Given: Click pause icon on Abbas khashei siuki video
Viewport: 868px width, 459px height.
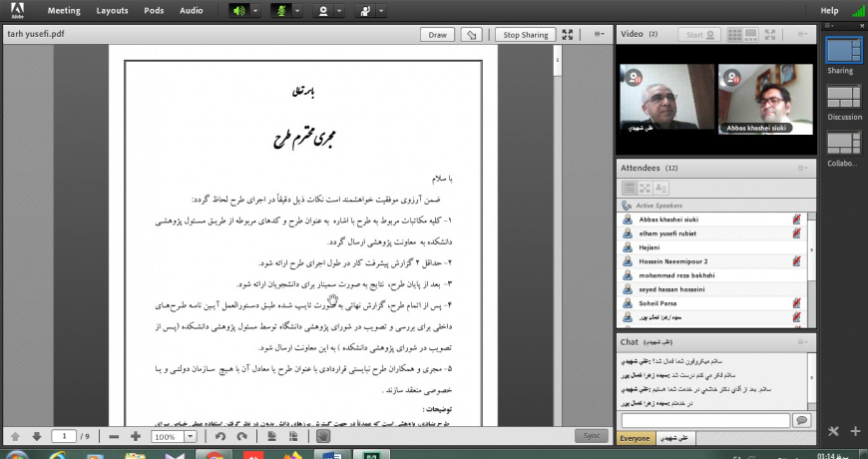Looking at the screenshot, I should point(732,77).
